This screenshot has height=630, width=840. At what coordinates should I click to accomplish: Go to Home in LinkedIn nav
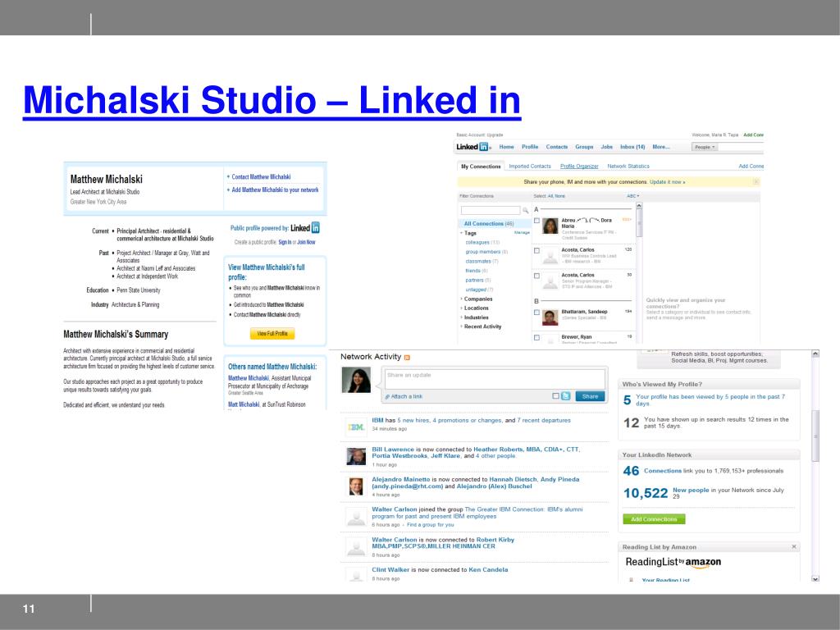506,147
